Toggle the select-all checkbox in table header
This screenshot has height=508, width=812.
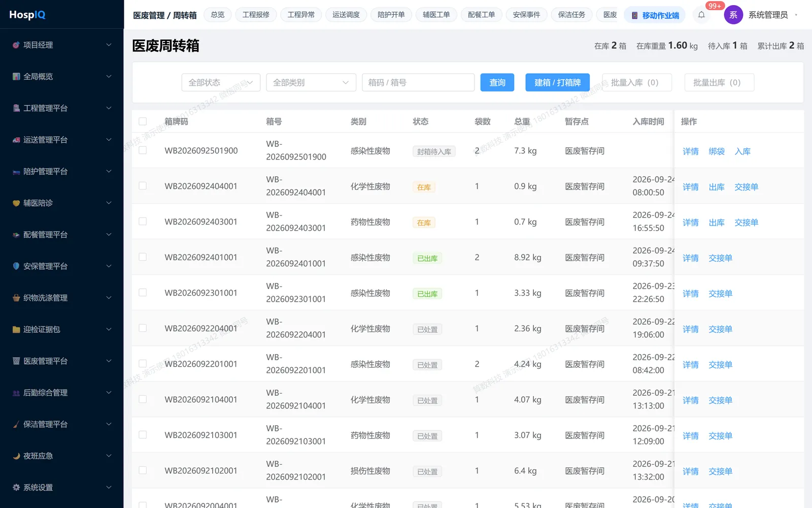(x=143, y=121)
